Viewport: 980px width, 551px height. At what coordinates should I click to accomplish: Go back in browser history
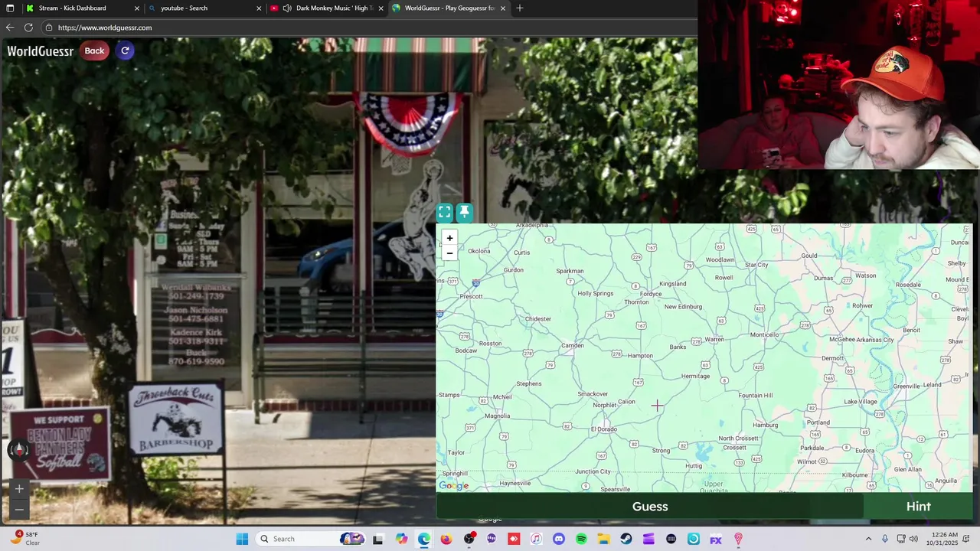tap(10, 28)
